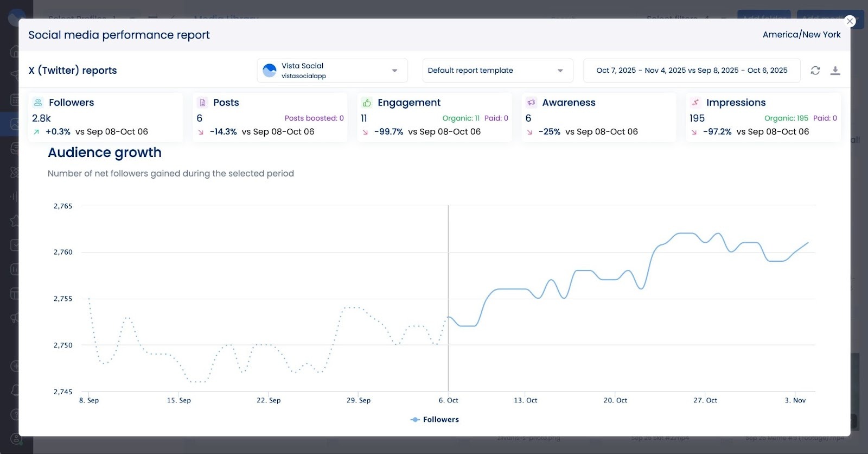Click the Vista Social profile avatar
Viewport: 868px width, 454px height.
pos(269,71)
